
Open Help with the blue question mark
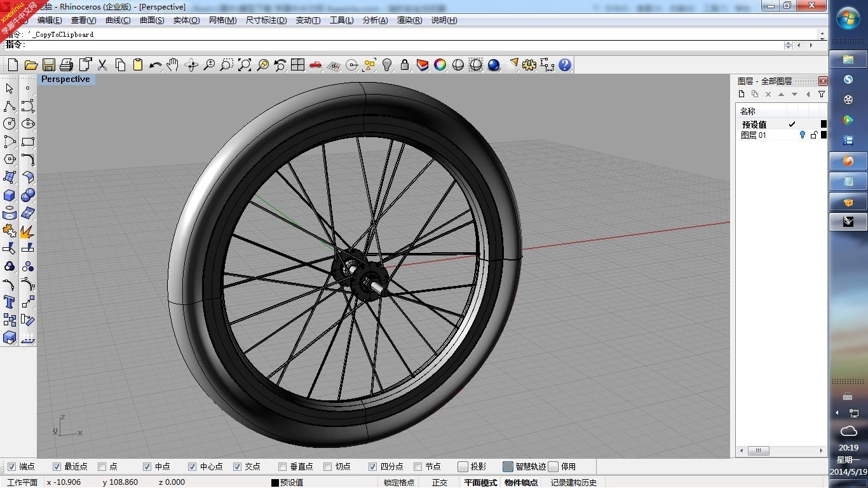pos(565,65)
